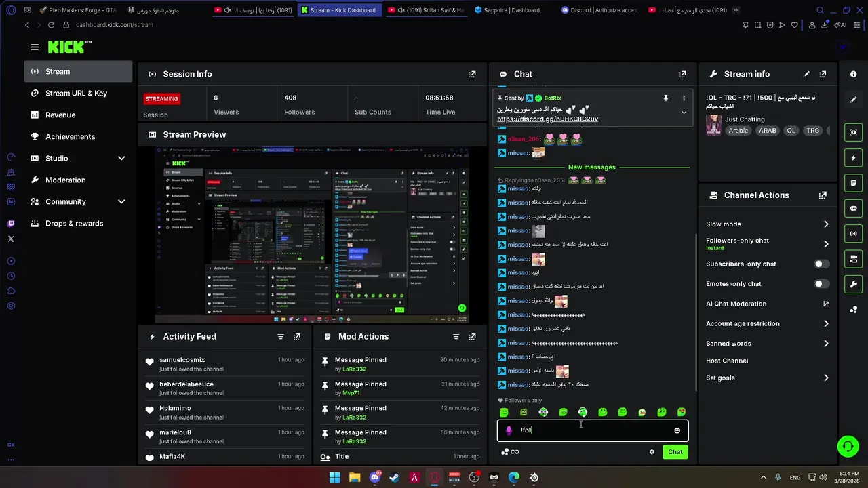Open Stream URL & Key page
Screen dimensions: 868x488
point(78,93)
